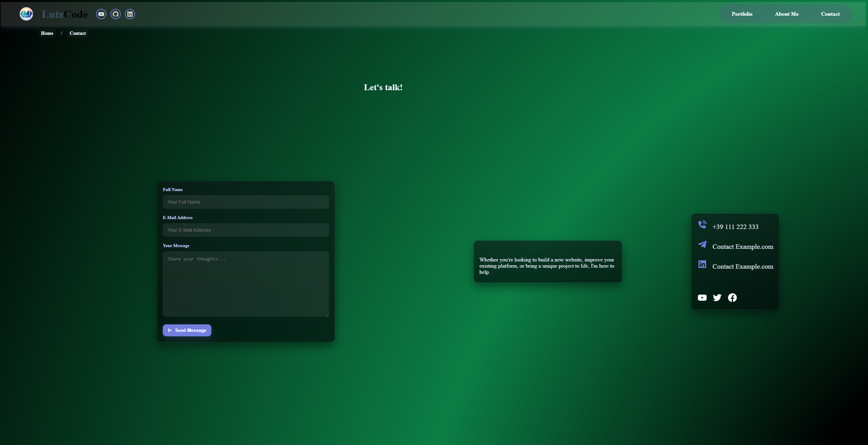Click the Contact breadcrumb link

point(78,33)
